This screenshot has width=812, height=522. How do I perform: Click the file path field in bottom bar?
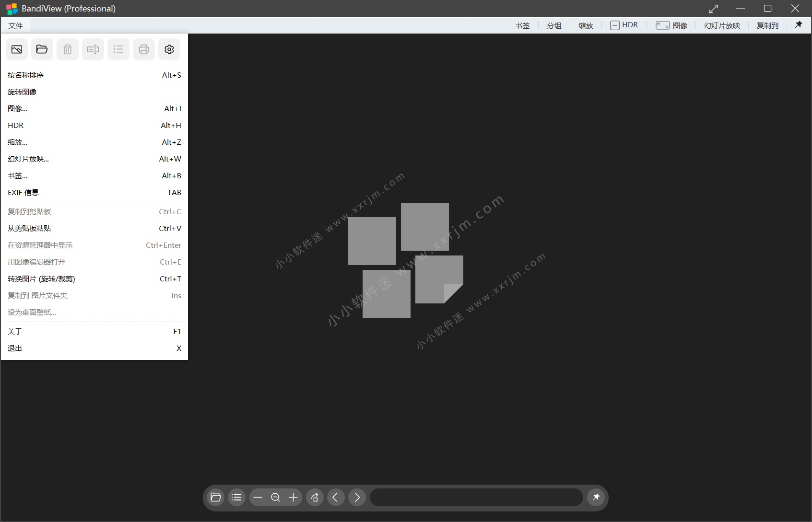pos(476,498)
